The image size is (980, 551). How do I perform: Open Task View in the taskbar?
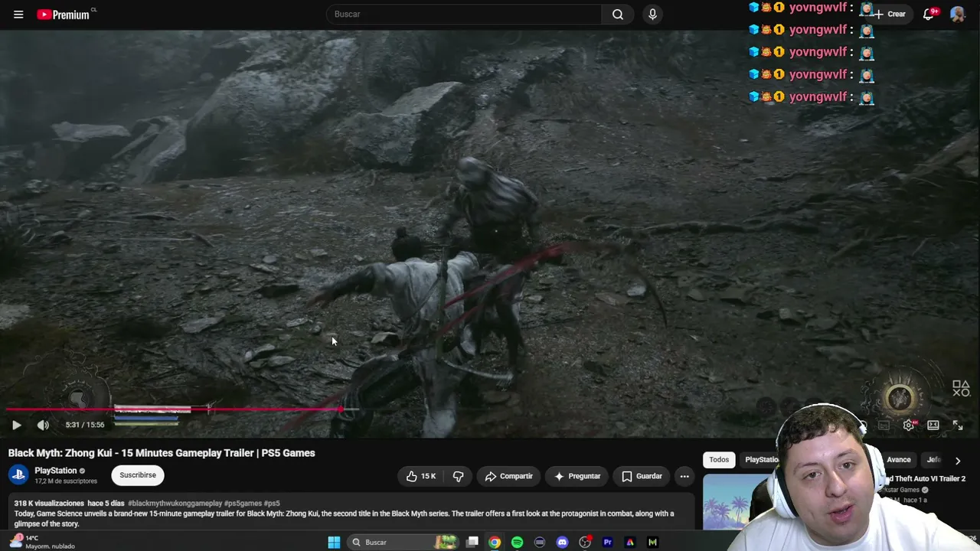(x=472, y=543)
